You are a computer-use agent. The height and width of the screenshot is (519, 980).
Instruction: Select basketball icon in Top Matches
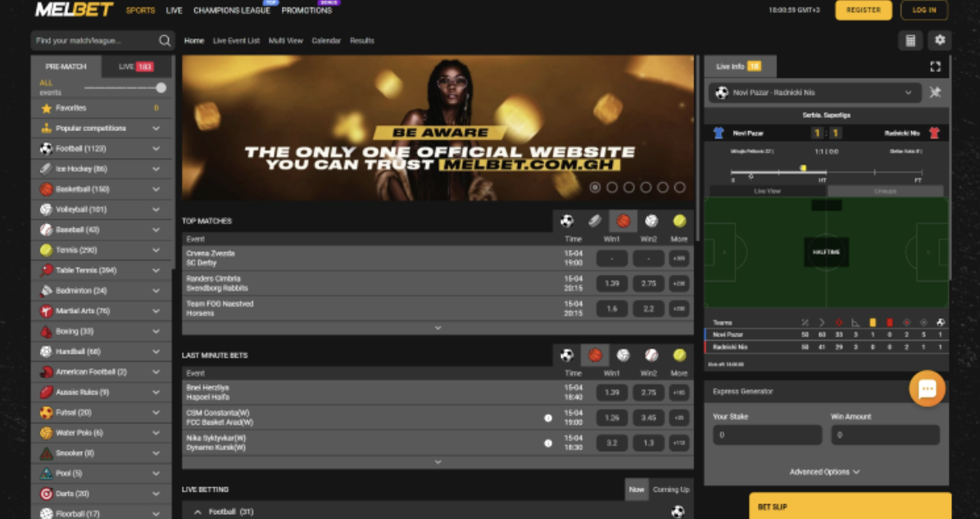(623, 221)
